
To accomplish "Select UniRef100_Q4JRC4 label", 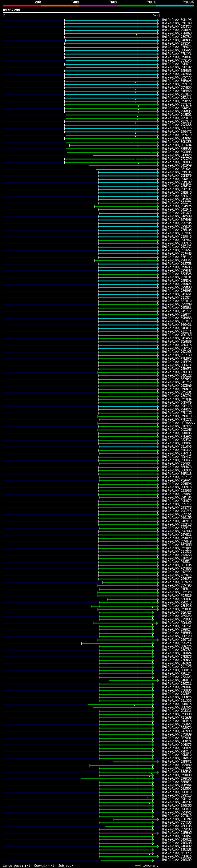I will tap(177, 741).
